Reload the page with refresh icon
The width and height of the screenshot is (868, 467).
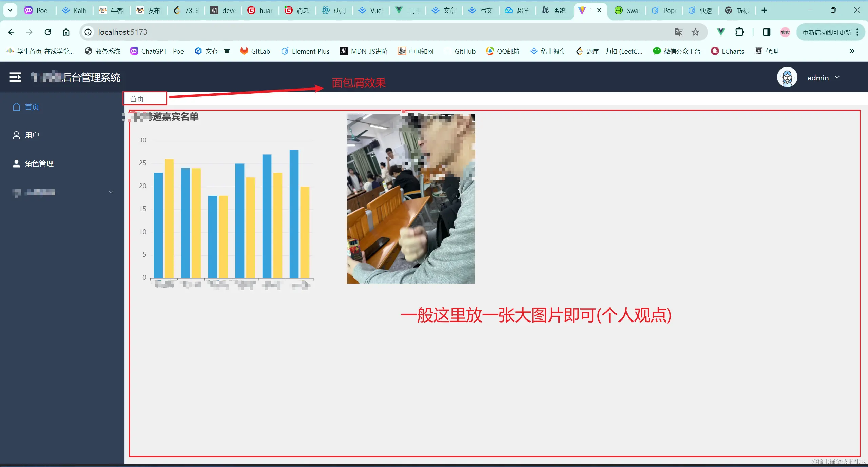[48, 32]
